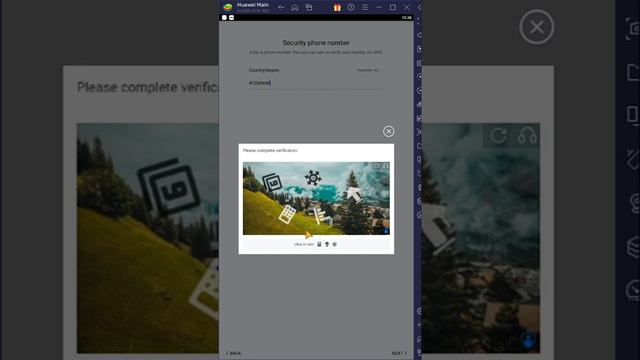
Task: Maximize the BlueStacks window
Action: click(x=393, y=7)
